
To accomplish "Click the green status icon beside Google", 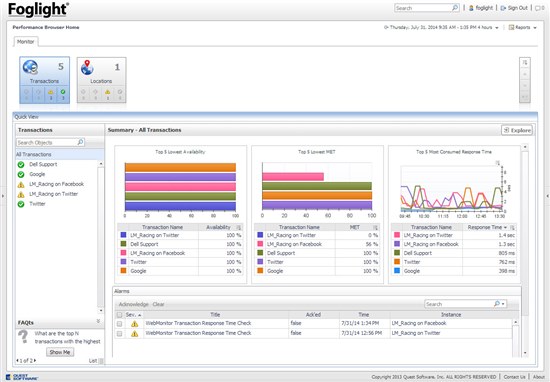I will pos(21,174).
